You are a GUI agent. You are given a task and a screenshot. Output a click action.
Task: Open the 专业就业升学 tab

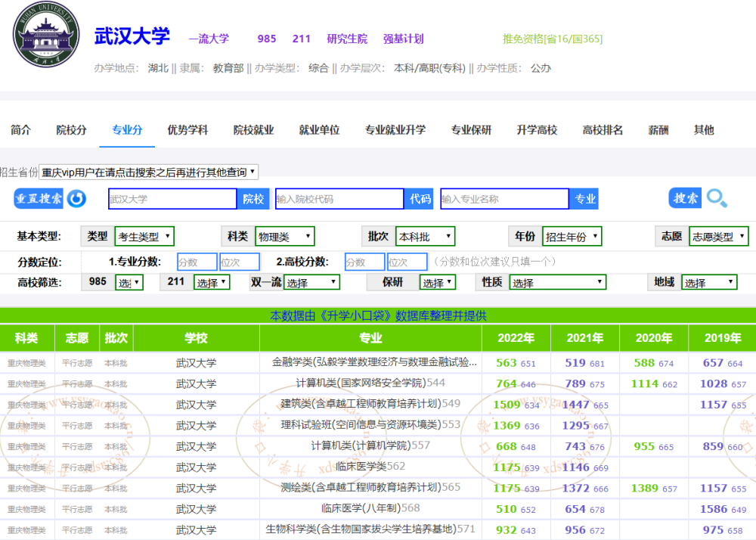395,129
